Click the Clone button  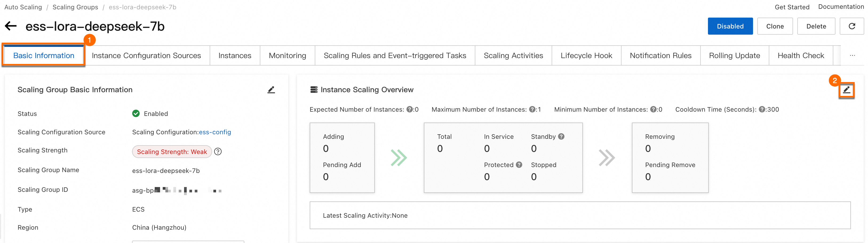775,26
